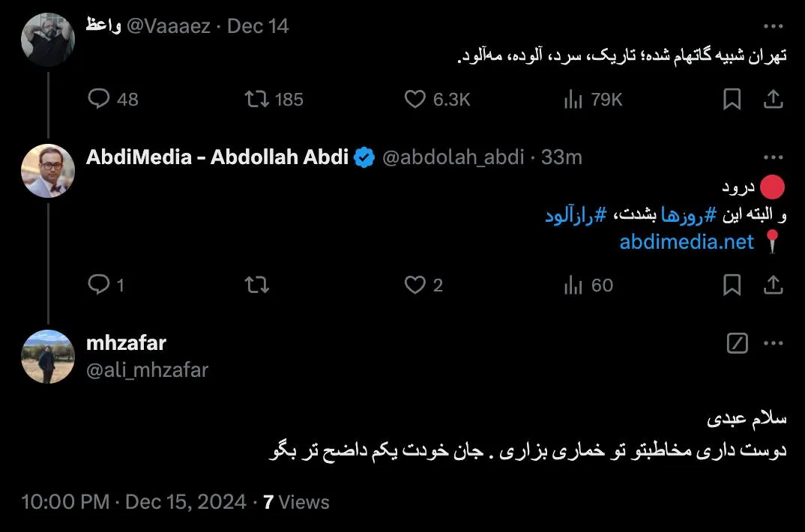805x532 pixels.
Task: Toggle like on واعظ's tweet
Action: point(414,98)
